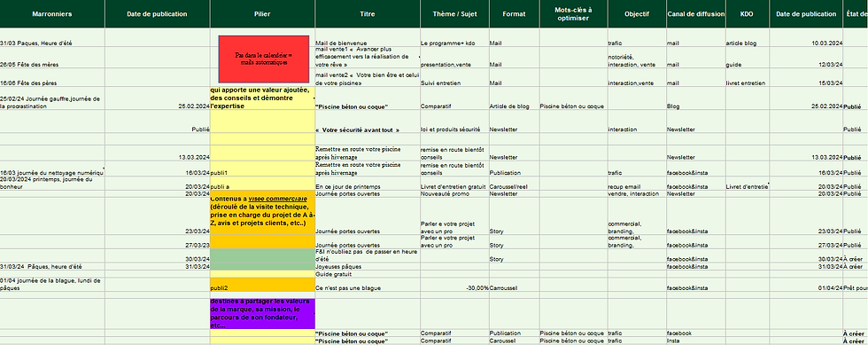Image resolution: width=868 pixels, height=345 pixels.
Task: Select the "Mots-clés à optimiser" header
Action: tap(574, 14)
